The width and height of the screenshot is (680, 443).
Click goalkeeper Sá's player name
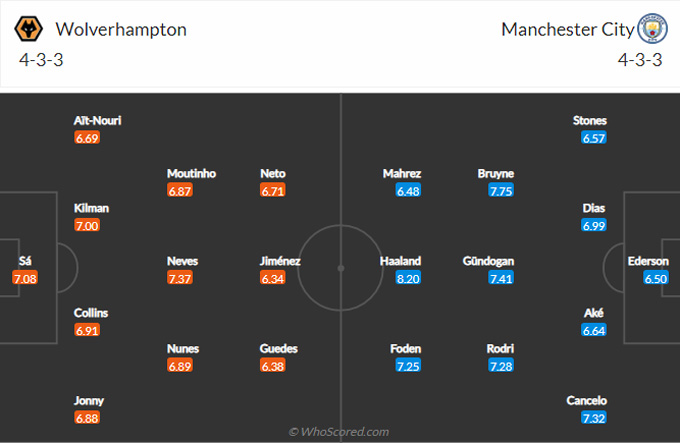[25, 261]
